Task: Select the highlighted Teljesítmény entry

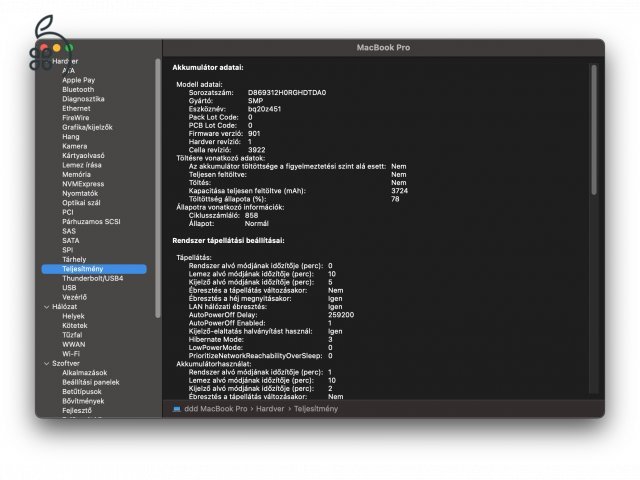Action: coord(94,269)
